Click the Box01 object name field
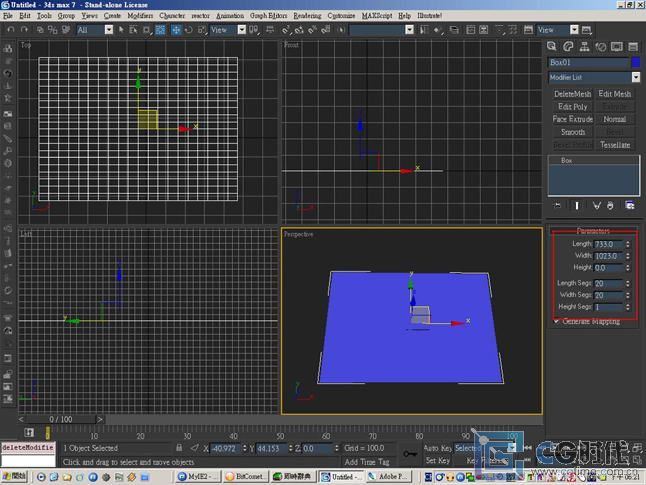 (x=588, y=62)
